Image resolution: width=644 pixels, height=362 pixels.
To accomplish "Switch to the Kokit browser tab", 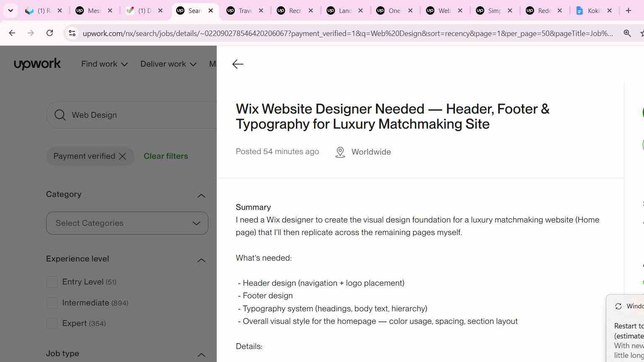I will click(x=594, y=10).
